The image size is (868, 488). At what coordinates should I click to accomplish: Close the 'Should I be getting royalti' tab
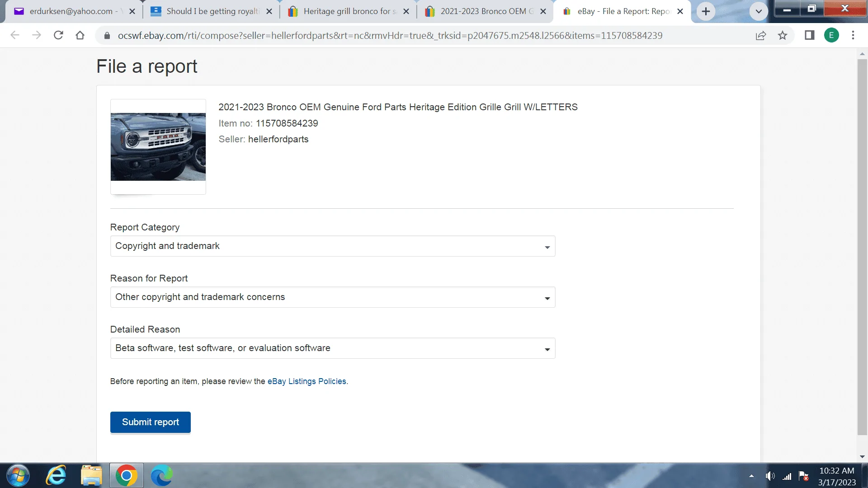pyautogui.click(x=269, y=11)
